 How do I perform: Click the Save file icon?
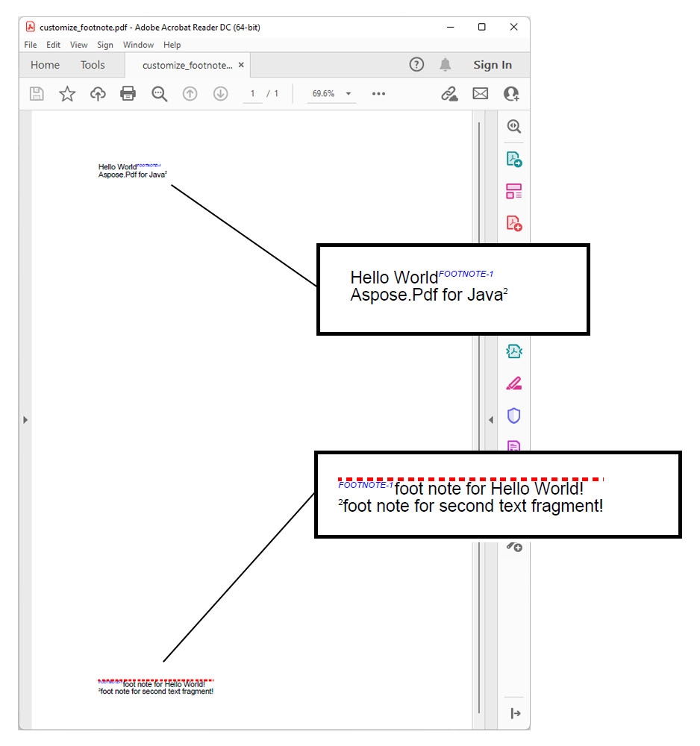37,93
